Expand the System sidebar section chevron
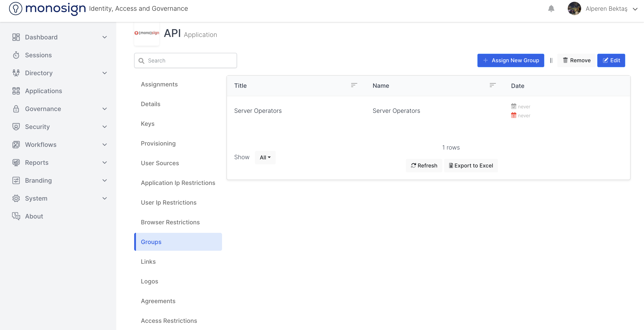The width and height of the screenshot is (644, 330). pyautogui.click(x=104, y=198)
